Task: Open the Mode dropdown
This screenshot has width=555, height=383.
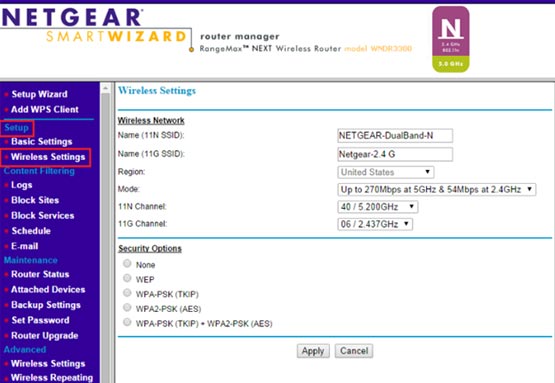Action: pyautogui.click(x=437, y=189)
